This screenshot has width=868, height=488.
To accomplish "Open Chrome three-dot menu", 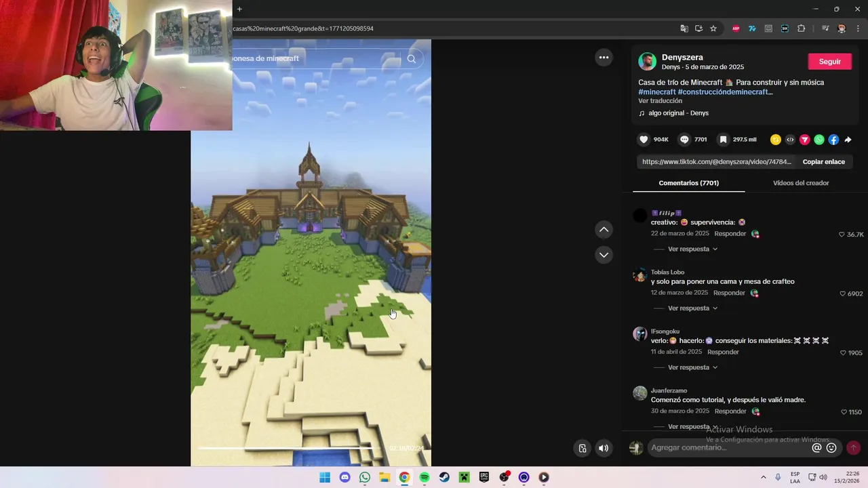I will click(x=858, y=28).
